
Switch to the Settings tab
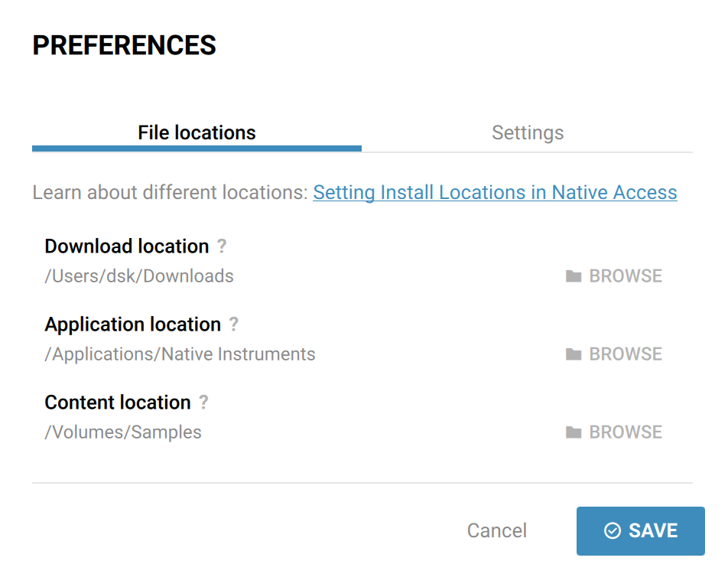coord(528,132)
